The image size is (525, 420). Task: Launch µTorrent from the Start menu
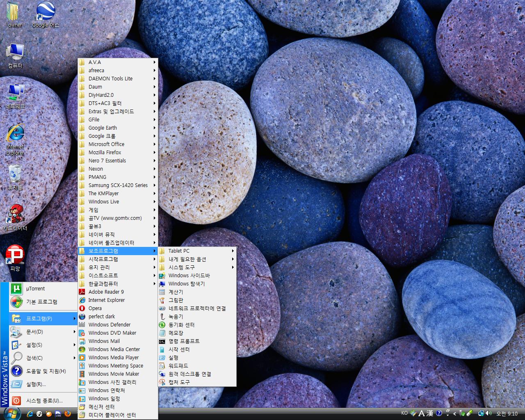(43, 289)
